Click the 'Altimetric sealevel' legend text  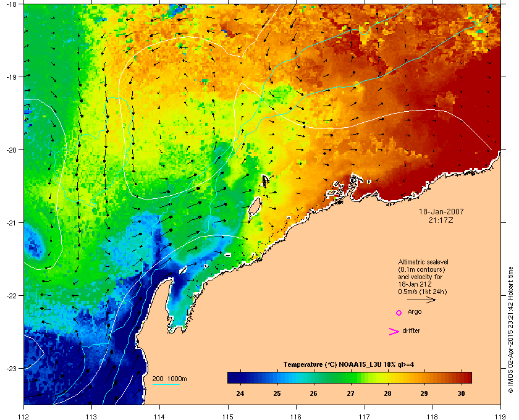[423, 262]
